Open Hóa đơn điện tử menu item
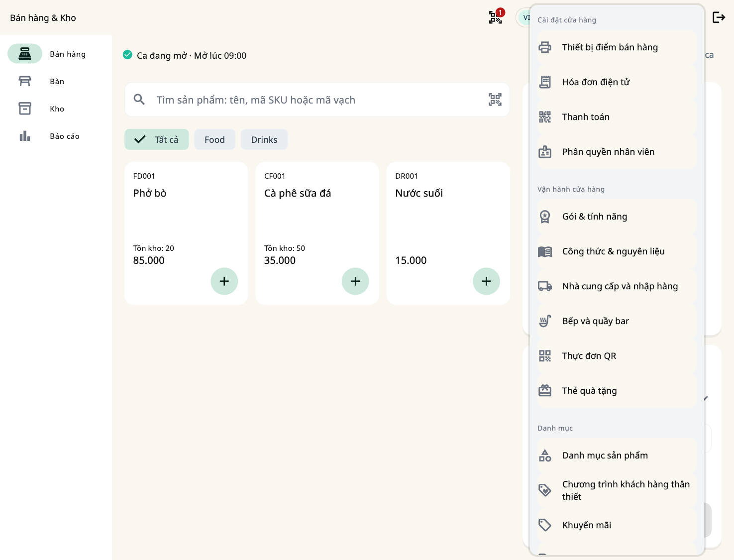Viewport: 734px width, 560px height. 617,82
